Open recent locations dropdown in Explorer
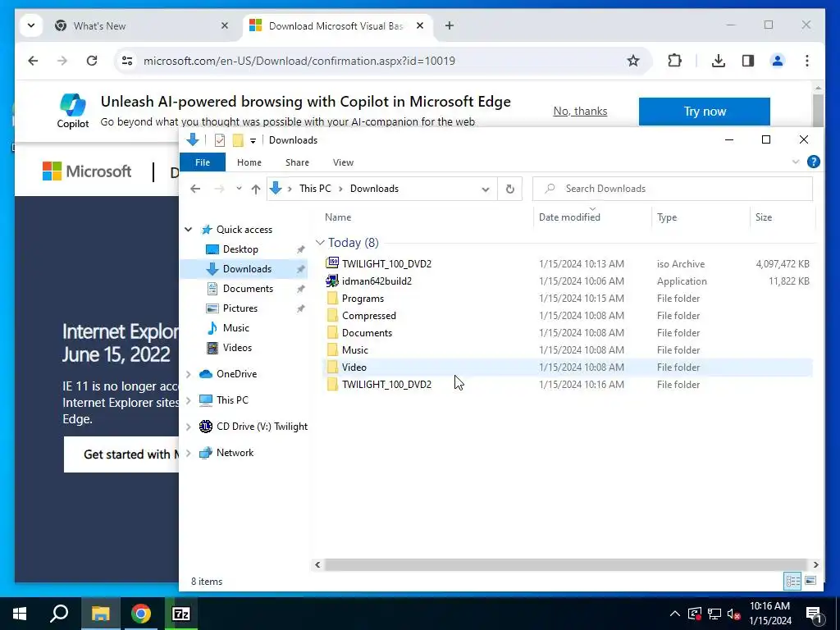The image size is (840, 630). pyautogui.click(x=239, y=189)
